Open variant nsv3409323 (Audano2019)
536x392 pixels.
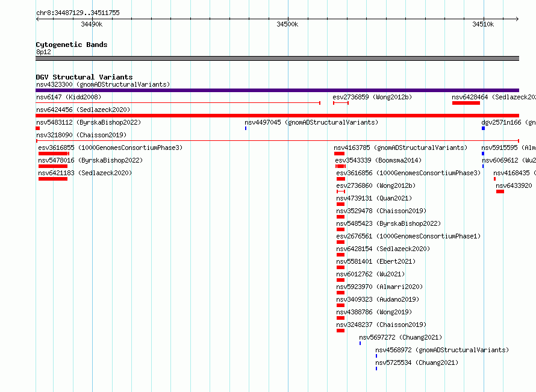click(x=378, y=299)
